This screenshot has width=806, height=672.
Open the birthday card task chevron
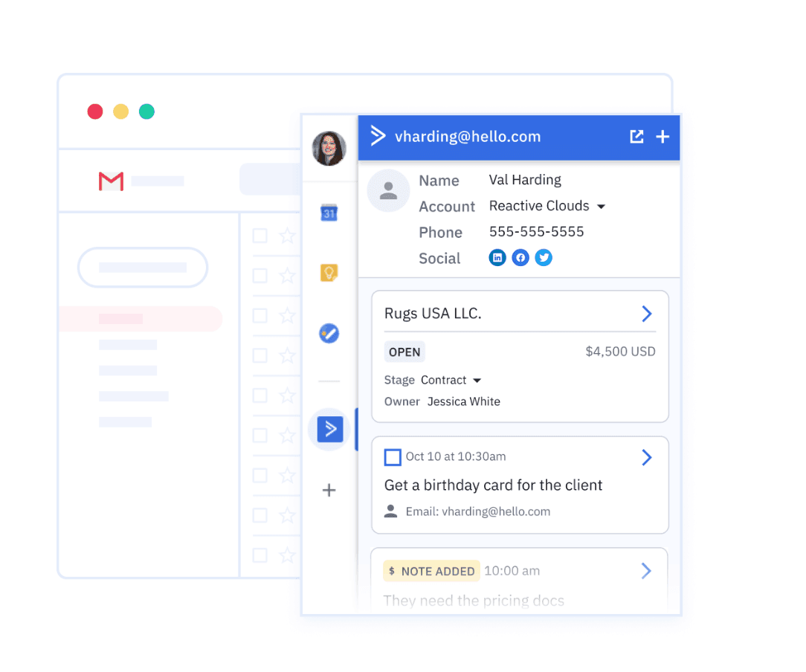[647, 457]
